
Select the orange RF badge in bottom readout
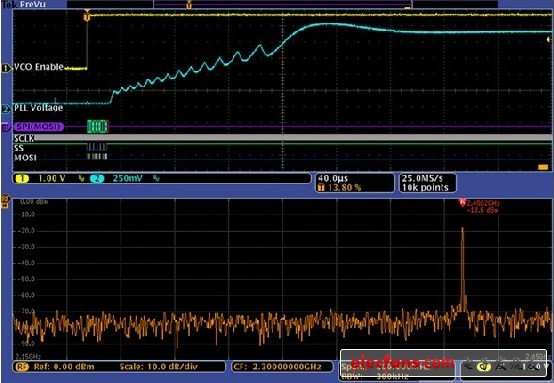pyautogui.click(x=22, y=367)
